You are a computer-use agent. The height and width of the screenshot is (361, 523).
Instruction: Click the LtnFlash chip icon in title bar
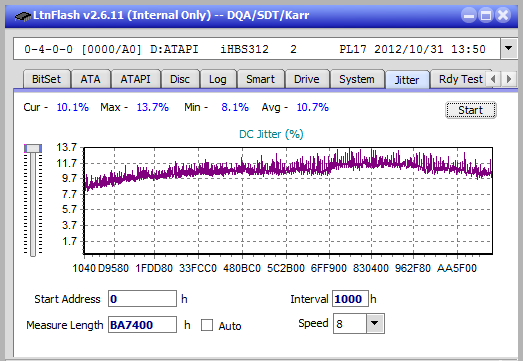[23, 16]
